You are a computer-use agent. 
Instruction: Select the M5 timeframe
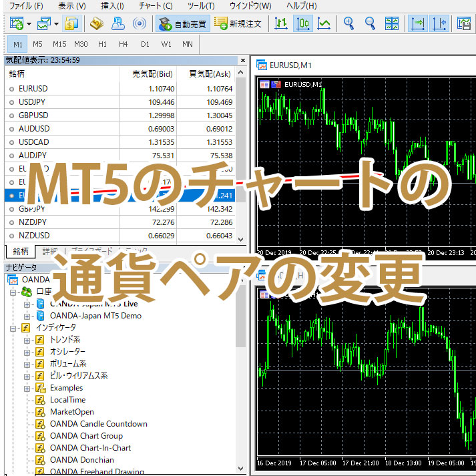(37, 44)
